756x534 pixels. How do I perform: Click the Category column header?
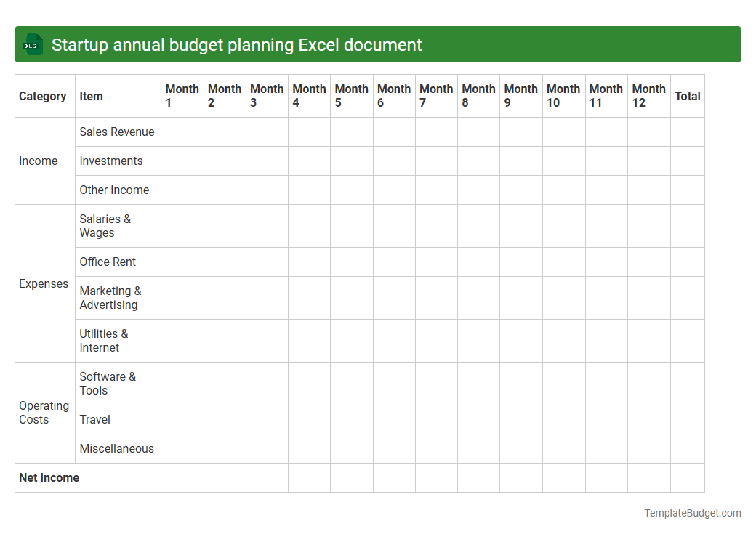[x=43, y=96]
